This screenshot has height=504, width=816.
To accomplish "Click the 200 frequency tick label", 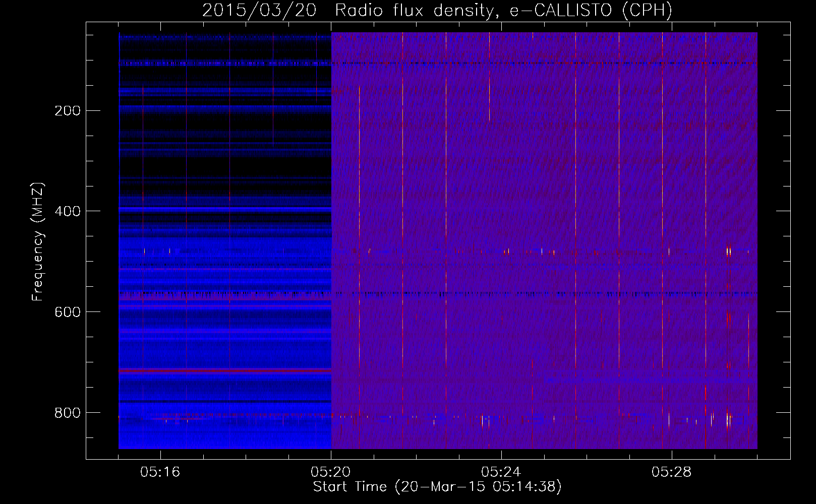I will pyautogui.click(x=68, y=111).
